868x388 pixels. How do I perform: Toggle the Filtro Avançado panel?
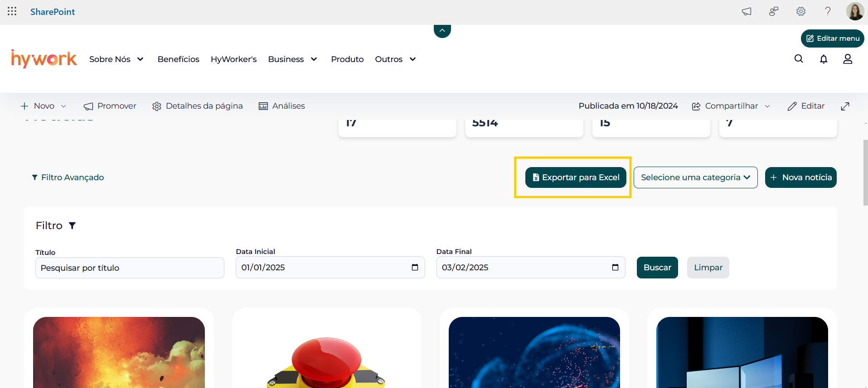point(68,177)
